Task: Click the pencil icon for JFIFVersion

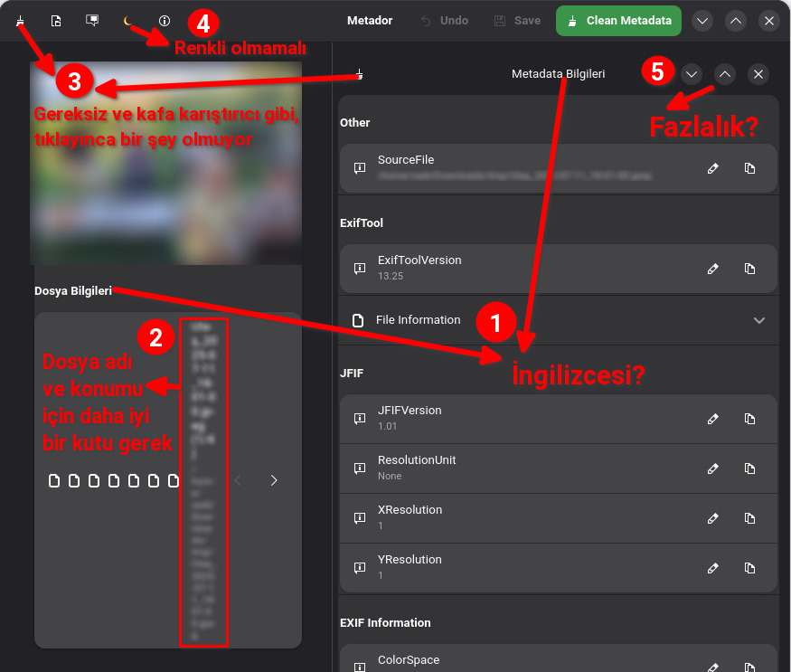Action: click(712, 419)
